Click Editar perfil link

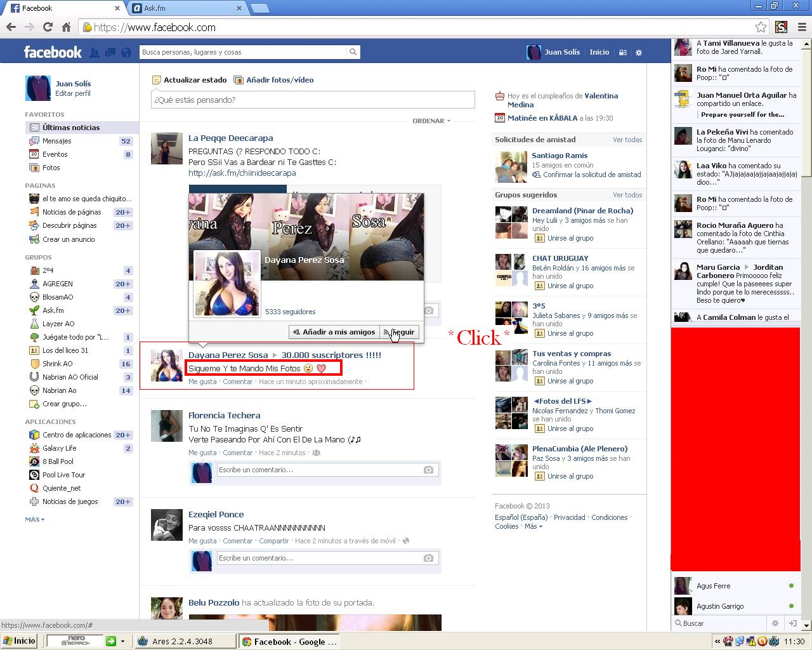tap(73, 93)
